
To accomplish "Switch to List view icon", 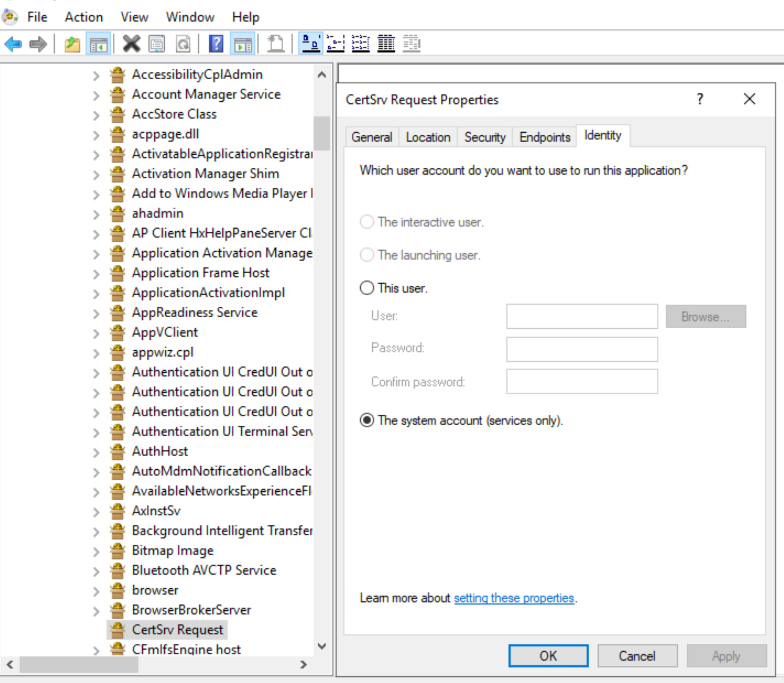I will [x=361, y=44].
